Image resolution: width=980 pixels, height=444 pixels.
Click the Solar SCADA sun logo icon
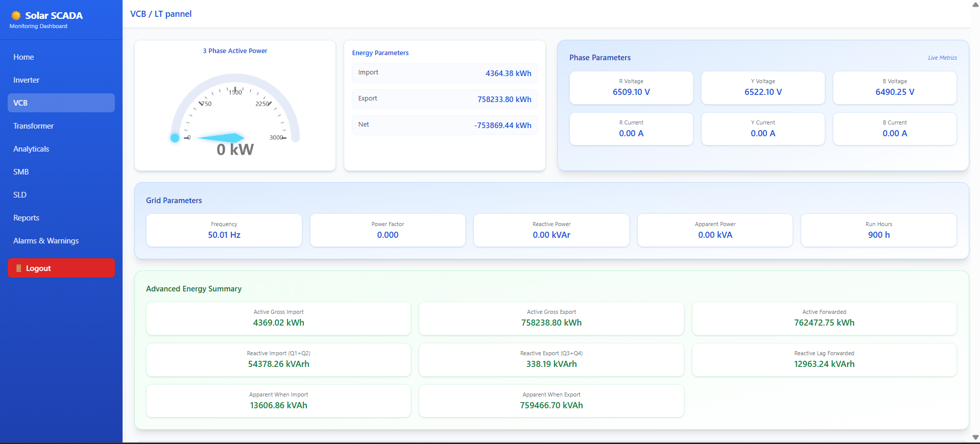click(16, 15)
